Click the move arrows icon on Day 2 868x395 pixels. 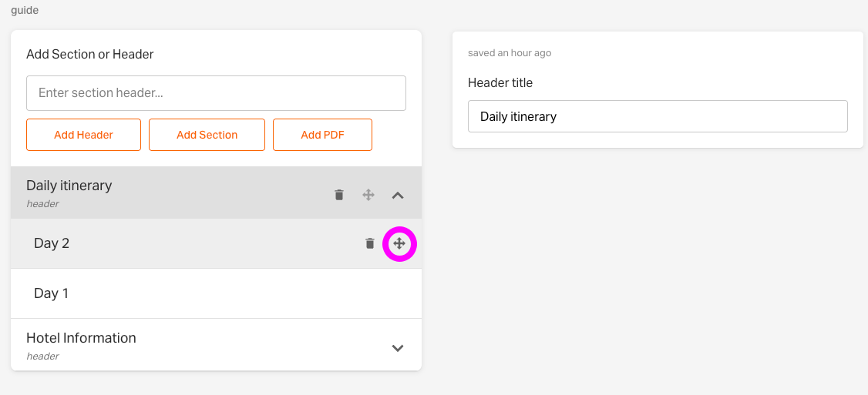click(x=399, y=243)
